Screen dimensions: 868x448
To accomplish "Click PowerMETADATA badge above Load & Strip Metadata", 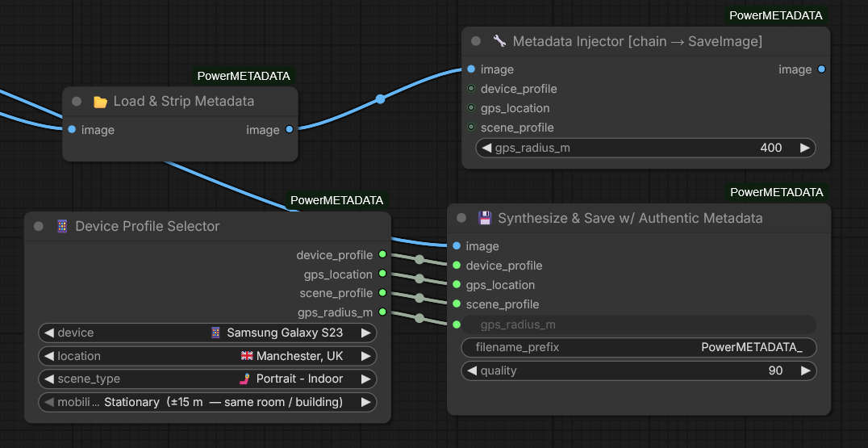I will [244, 76].
